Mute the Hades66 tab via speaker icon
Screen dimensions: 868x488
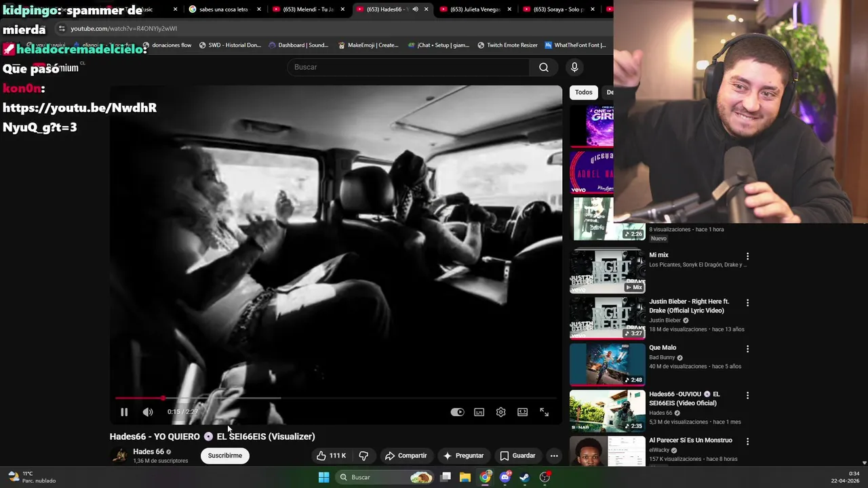(415, 9)
